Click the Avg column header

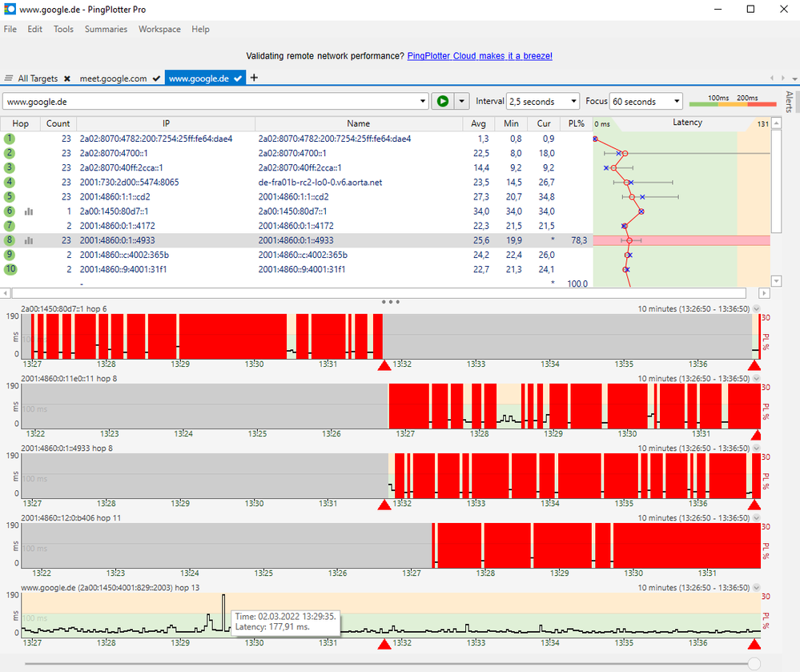478,123
